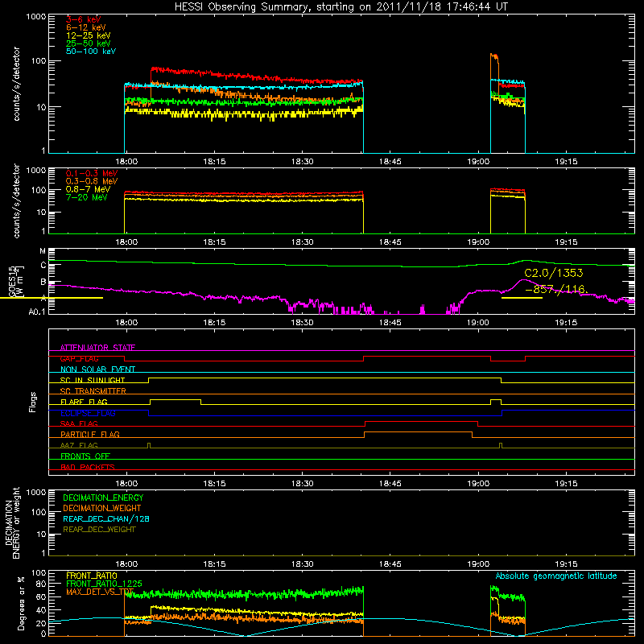Click the C2.0/1353 flare annotation
This screenshot has width=644, height=644.
pyautogui.click(x=554, y=273)
